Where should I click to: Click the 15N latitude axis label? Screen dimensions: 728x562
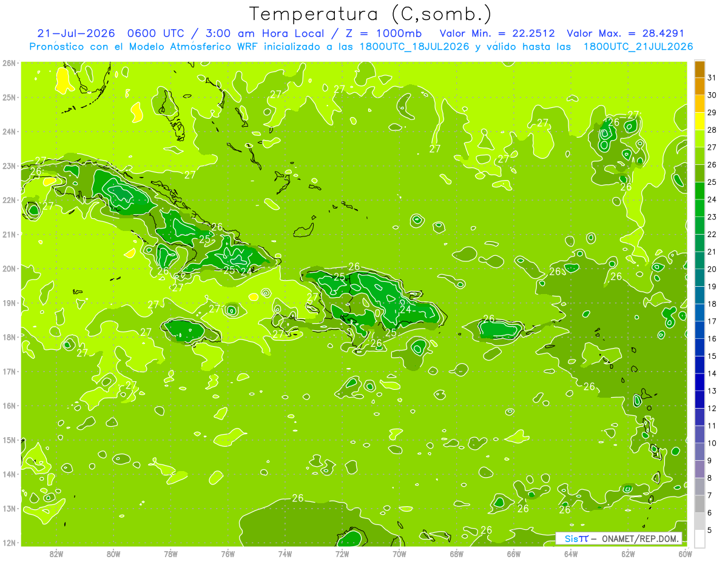tap(9, 440)
